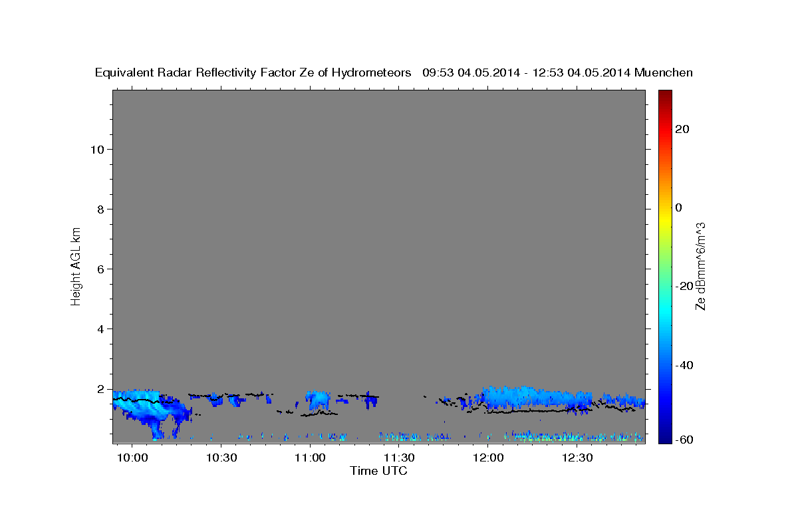Click the plot title 'Equivalent Radar Reflectivity Factor Ze of Hydrometeors'
Screen dimensions: 798x532
[x=253, y=72]
